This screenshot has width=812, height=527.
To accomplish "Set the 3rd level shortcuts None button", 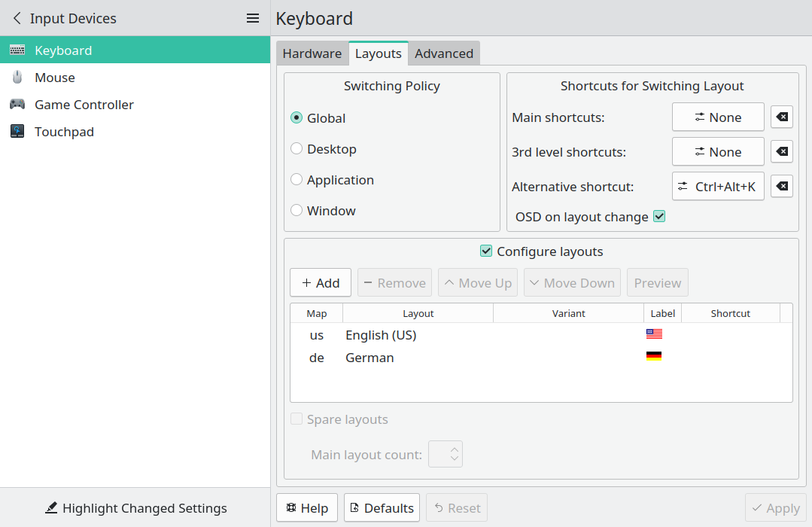I will click(x=718, y=152).
